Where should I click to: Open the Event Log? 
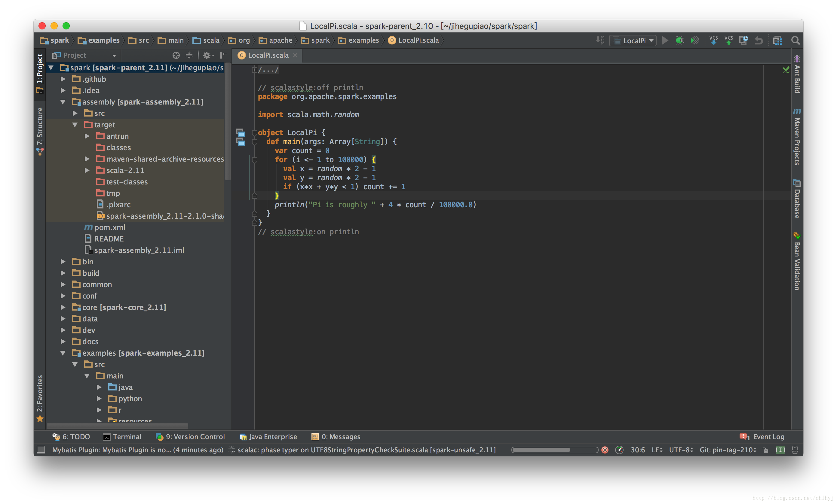click(x=762, y=437)
